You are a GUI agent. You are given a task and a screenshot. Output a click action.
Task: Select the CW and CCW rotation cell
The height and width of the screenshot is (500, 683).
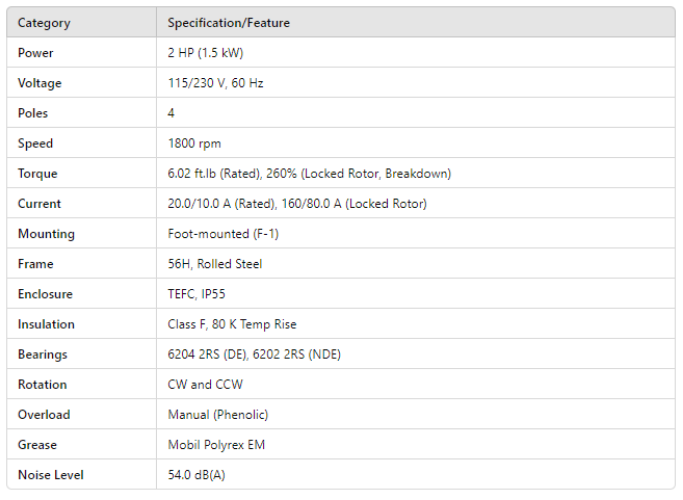click(205, 384)
